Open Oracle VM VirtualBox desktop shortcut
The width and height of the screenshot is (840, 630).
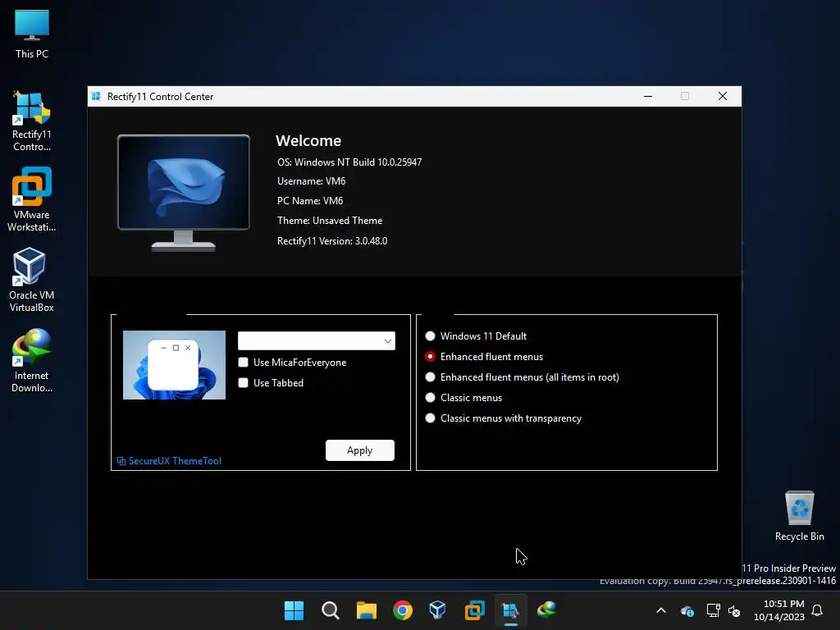[32, 281]
